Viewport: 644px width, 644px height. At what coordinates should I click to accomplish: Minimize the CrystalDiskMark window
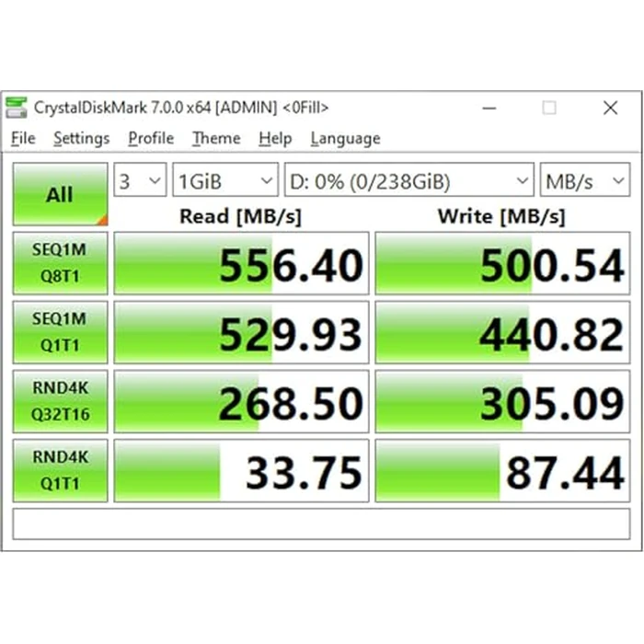[x=489, y=108]
